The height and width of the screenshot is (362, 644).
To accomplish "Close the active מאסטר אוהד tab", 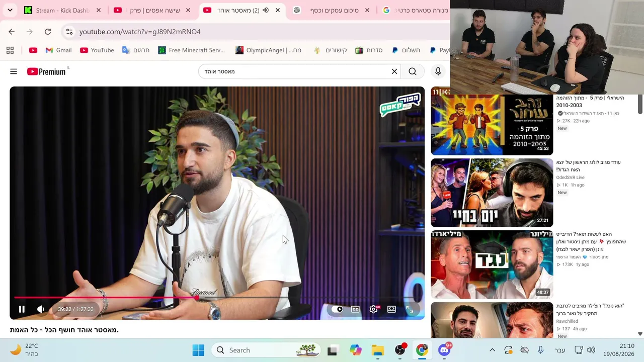I will click(278, 10).
